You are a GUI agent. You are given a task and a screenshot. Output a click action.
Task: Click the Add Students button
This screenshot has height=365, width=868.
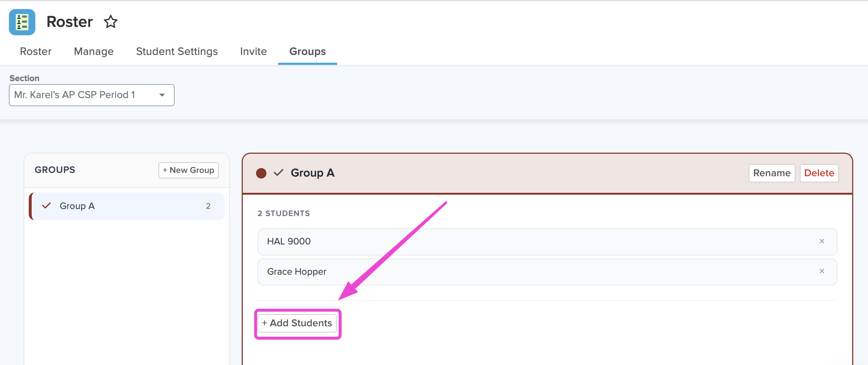pos(297,323)
